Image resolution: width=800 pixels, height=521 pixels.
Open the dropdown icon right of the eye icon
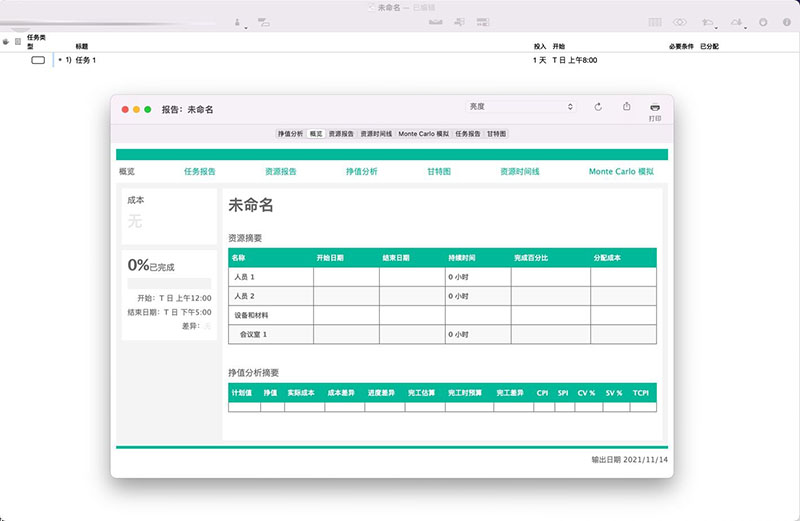(x=709, y=22)
